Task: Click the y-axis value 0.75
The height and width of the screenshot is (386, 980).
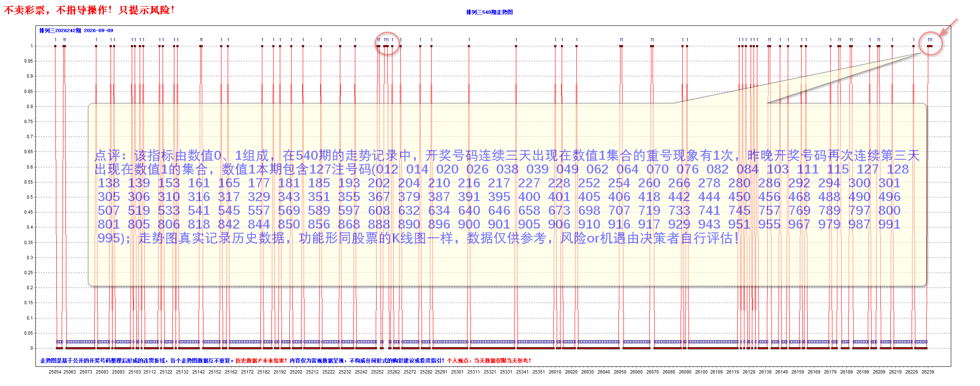Action: click(28, 121)
